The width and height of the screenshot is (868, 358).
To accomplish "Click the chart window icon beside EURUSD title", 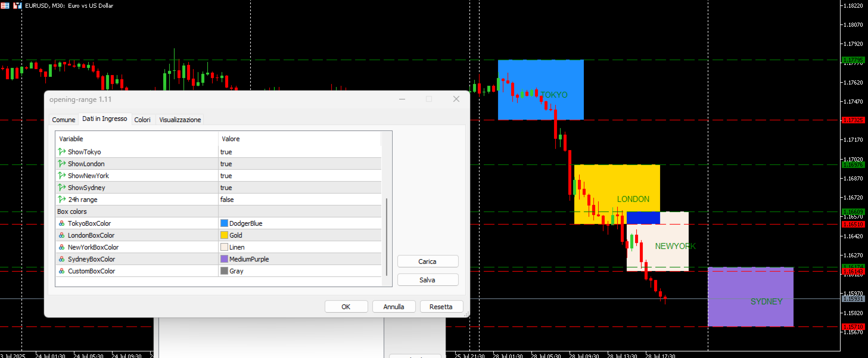I will [17, 5].
